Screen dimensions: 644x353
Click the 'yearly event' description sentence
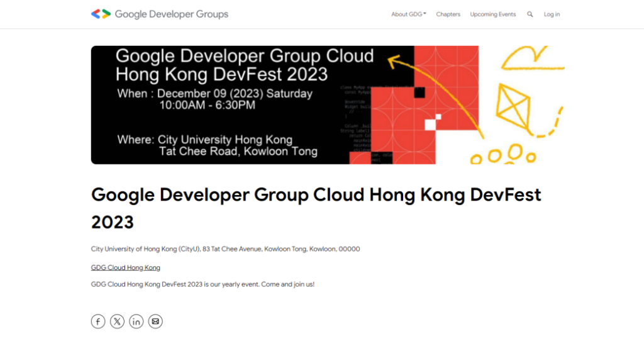[x=203, y=284]
